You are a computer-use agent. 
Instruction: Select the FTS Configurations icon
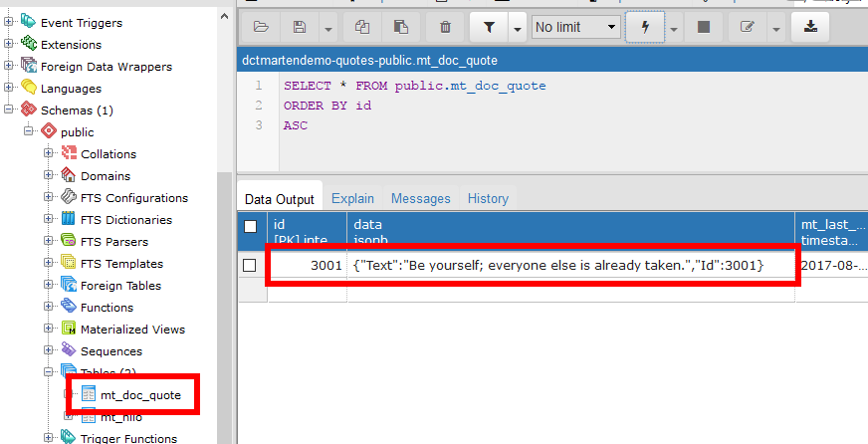pyautogui.click(x=69, y=196)
